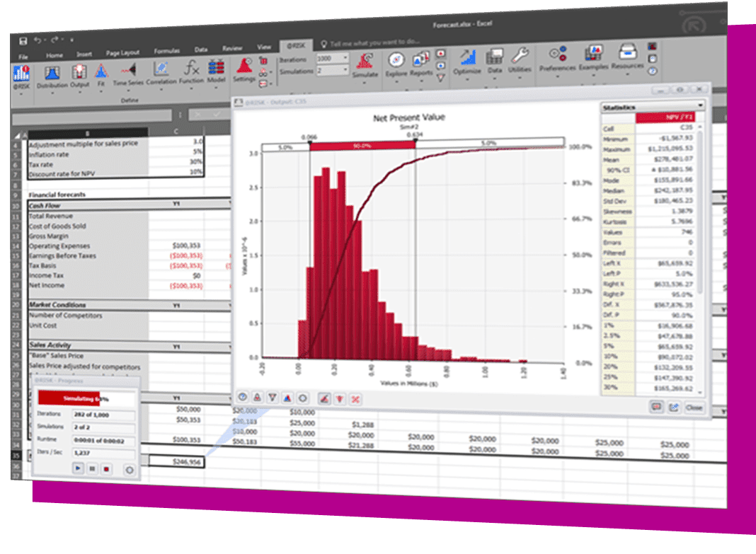Click the Output icon in the ribbon
This screenshot has width=756, height=554.
(x=79, y=75)
